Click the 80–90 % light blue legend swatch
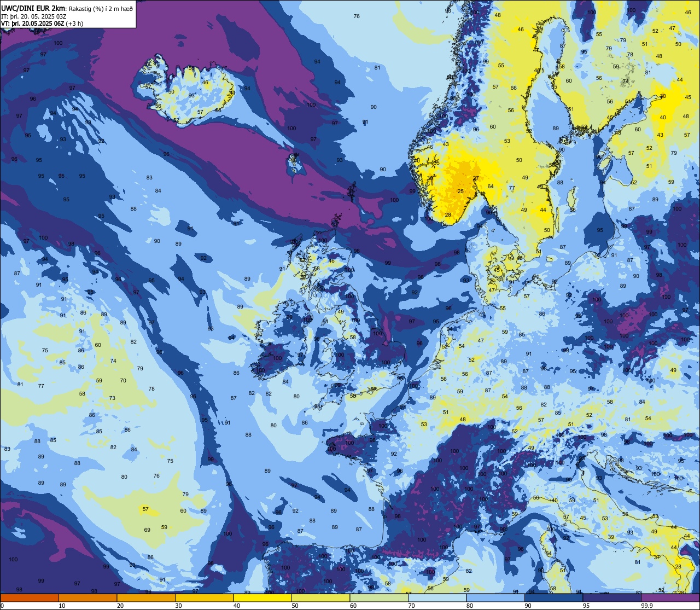The height and width of the screenshot is (610, 700). click(x=495, y=597)
